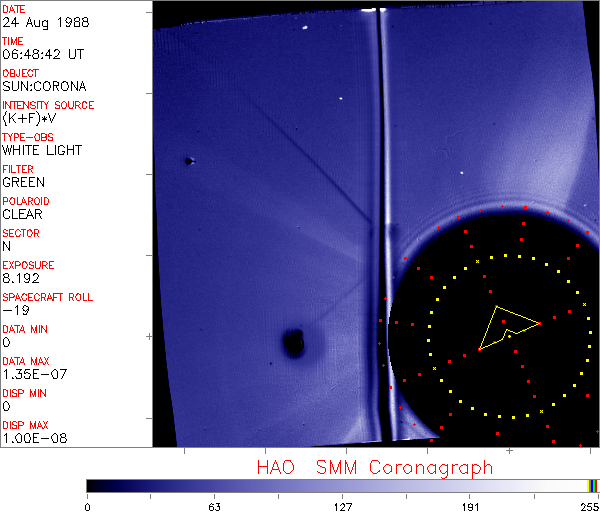Select the exposure value 8.192

pos(21,278)
